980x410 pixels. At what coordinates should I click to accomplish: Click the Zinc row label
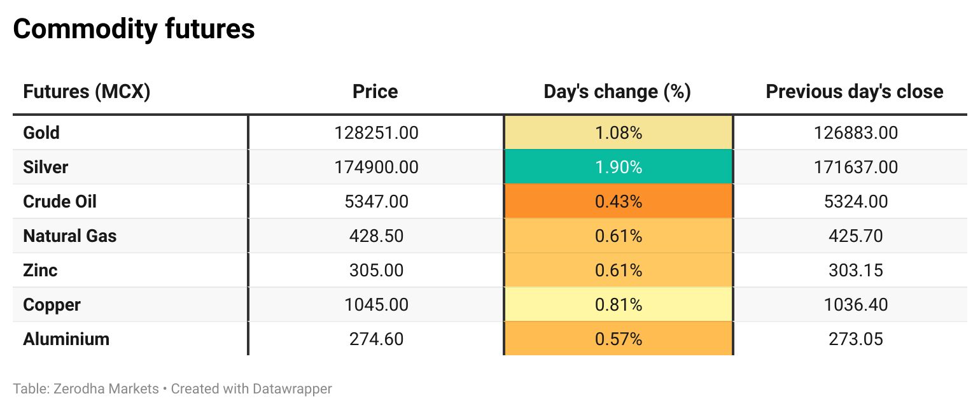(x=40, y=271)
